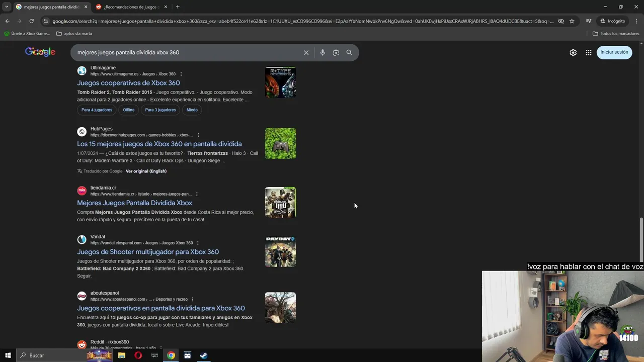Open the Xbox controller thumbnail of the HubPages result
The image size is (644, 362).
[x=280, y=143]
